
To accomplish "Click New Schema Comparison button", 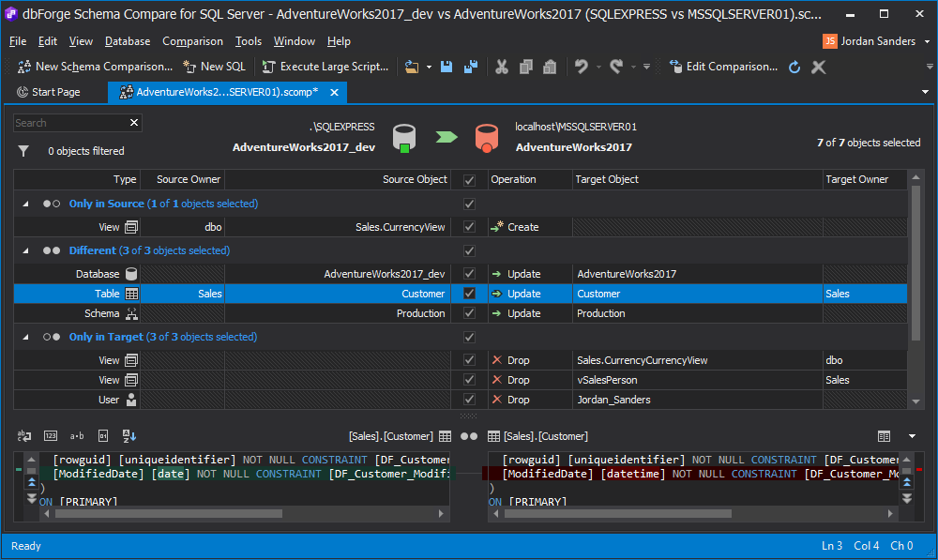I will pos(95,67).
